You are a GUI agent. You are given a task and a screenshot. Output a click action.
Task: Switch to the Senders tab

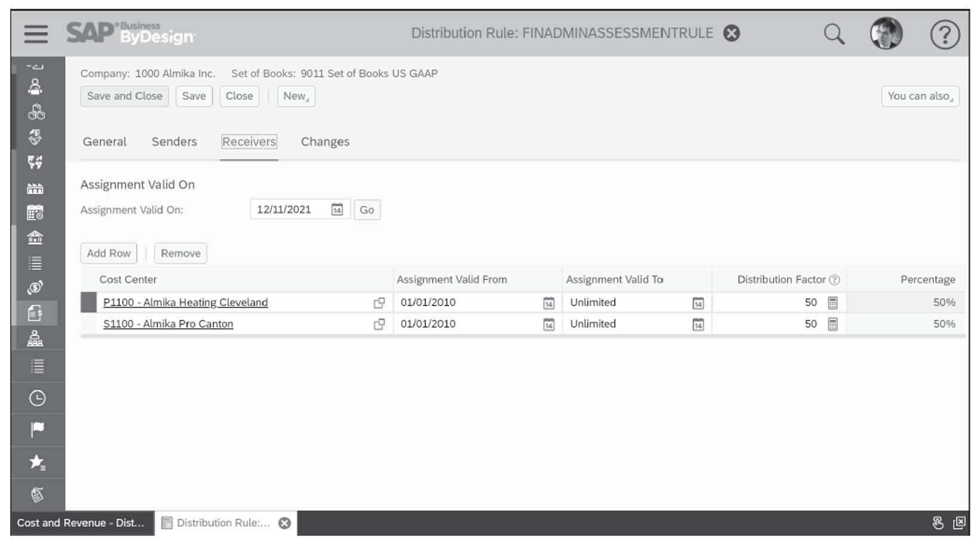click(x=174, y=142)
